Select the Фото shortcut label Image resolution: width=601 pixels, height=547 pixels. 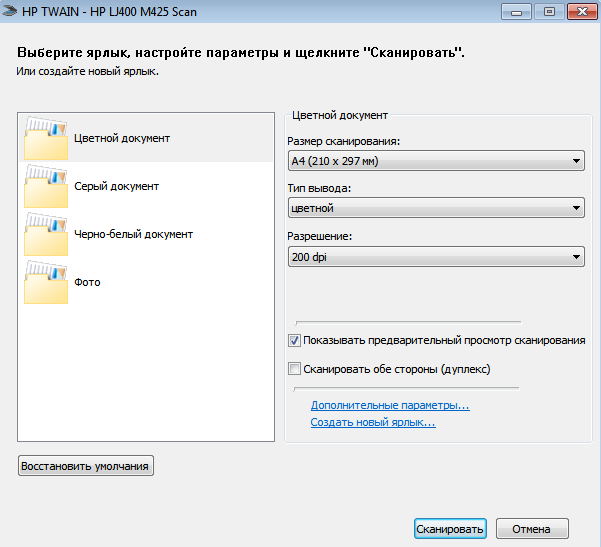(87, 282)
